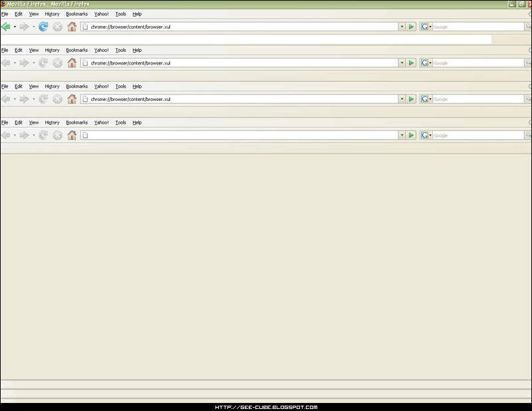Open the Back history dropdown in the top toolbar

coord(15,27)
